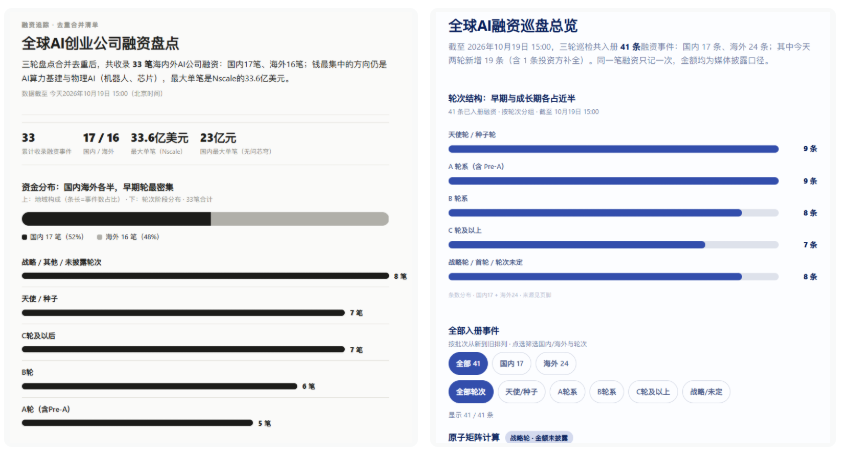
Task: Click the 6 笔 value label
Action: point(309,386)
